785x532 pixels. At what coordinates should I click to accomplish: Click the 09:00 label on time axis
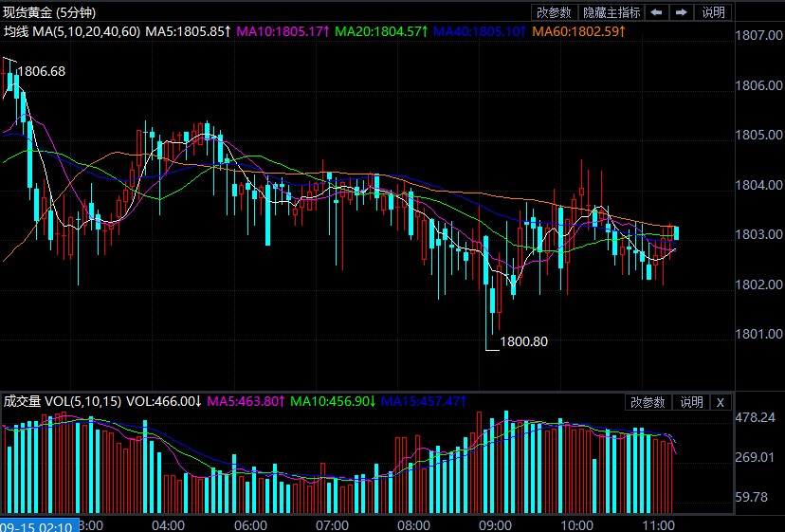tap(496, 524)
